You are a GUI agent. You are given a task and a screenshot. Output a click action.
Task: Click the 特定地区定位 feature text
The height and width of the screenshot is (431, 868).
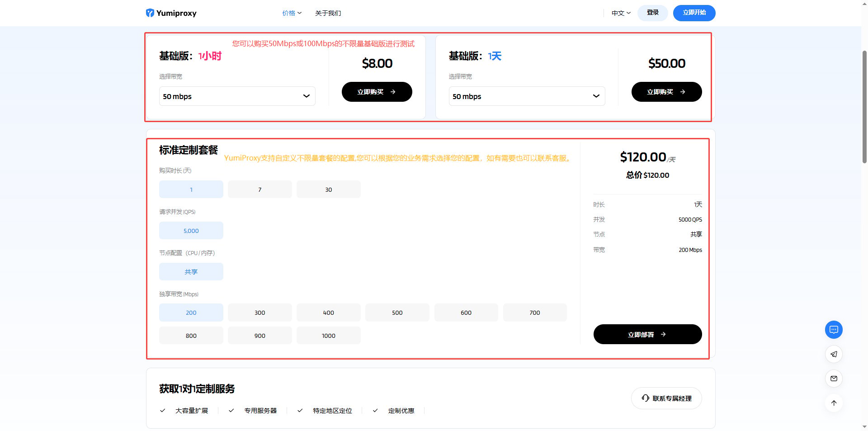tap(332, 411)
